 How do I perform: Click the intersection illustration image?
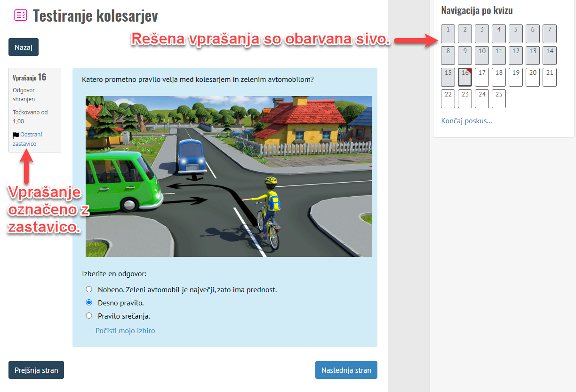click(228, 176)
